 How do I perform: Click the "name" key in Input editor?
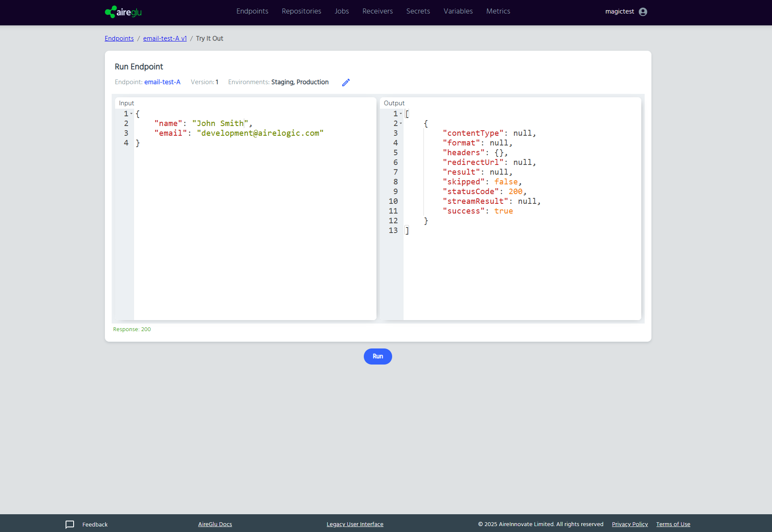(x=168, y=123)
